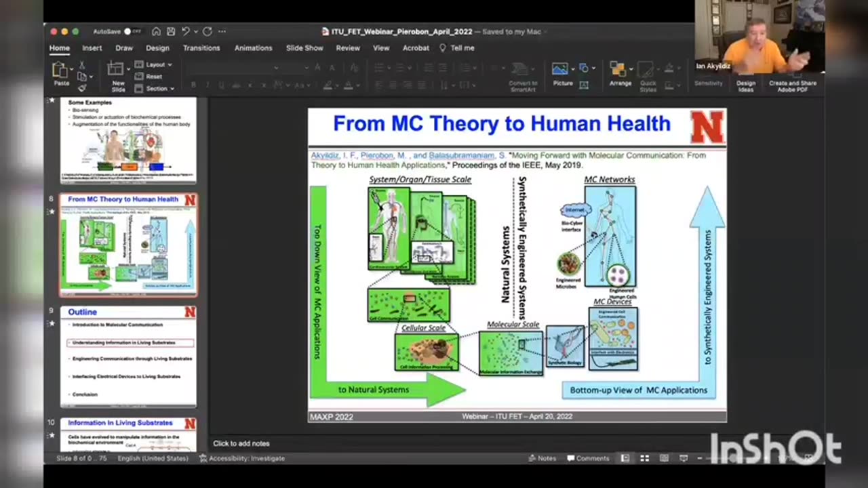Click the Save disk icon
The image size is (868, 488).
[170, 31]
